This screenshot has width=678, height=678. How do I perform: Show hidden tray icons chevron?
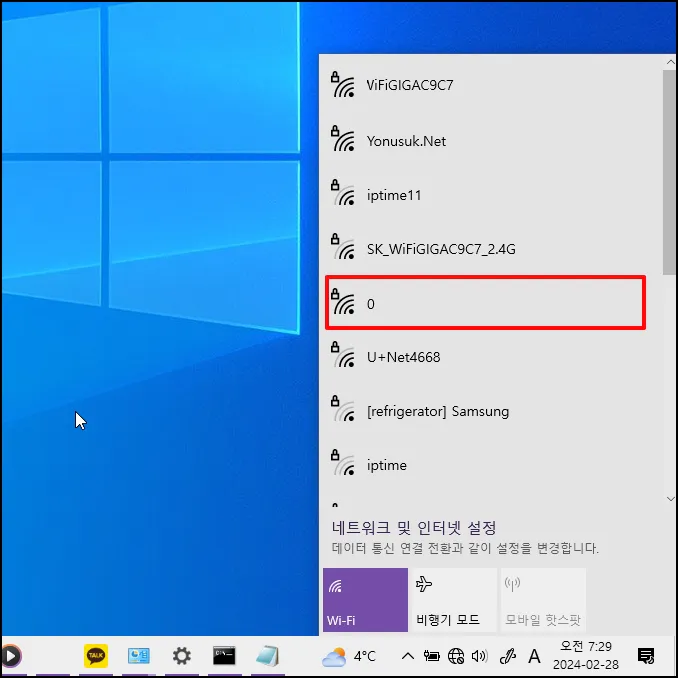(x=408, y=656)
